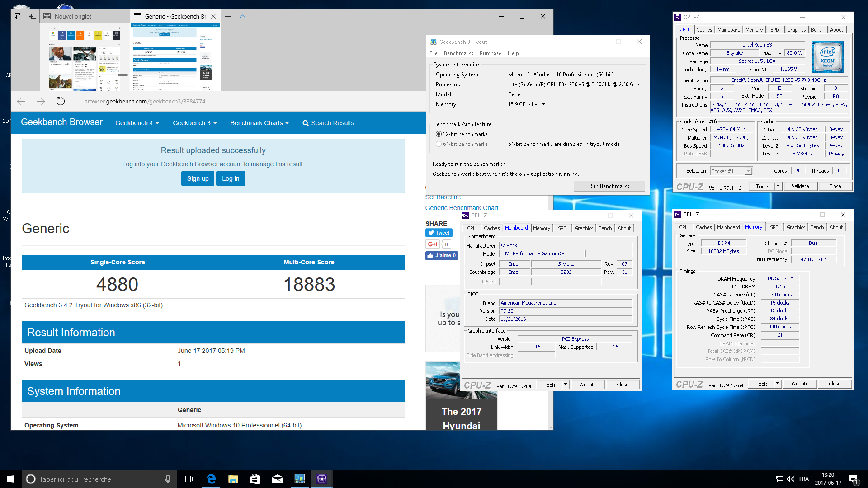Expand Tools arrow in Mainboard CPU-Z window
Image resolution: width=868 pixels, height=488 pixels.
coord(566,385)
